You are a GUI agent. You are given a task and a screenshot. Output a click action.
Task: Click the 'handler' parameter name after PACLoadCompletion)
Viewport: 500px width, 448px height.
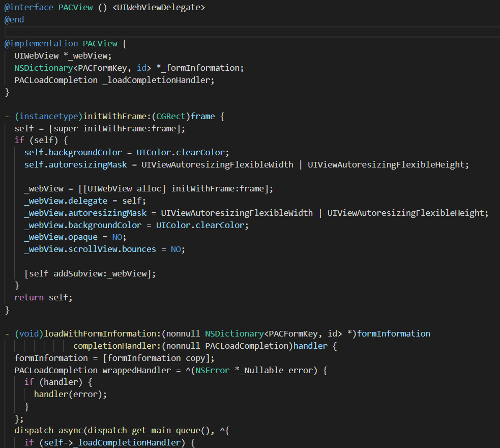(x=310, y=346)
